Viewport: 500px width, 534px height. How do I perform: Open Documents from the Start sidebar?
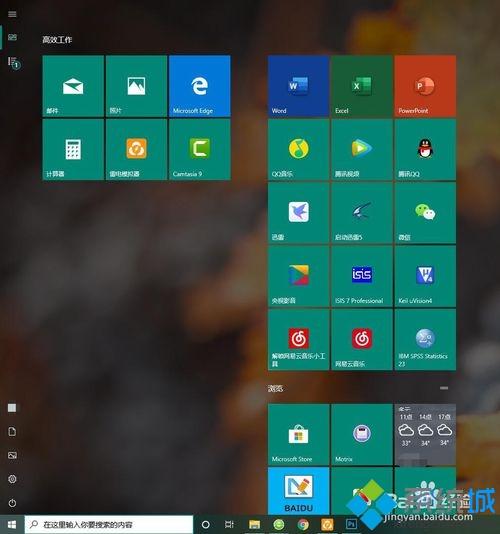tap(12, 431)
